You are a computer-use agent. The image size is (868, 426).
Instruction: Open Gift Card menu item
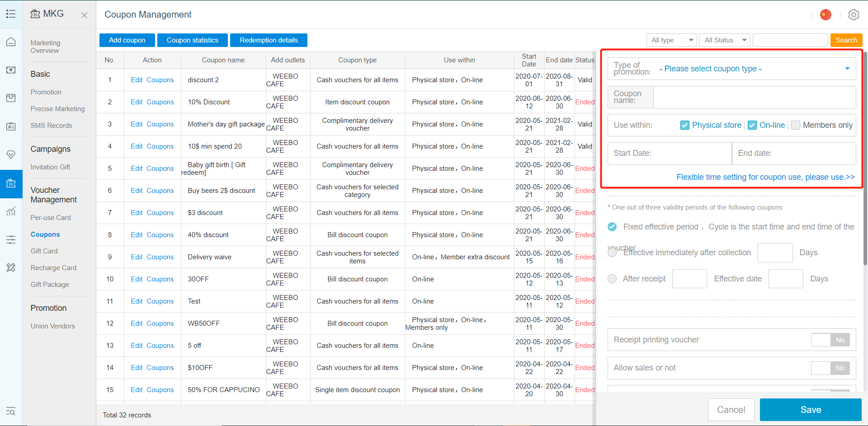point(44,251)
